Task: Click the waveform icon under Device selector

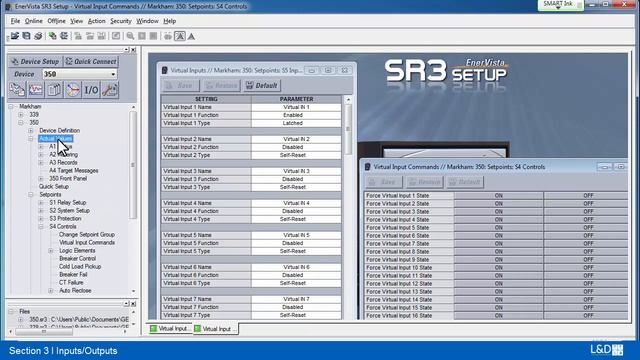Action: pyautogui.click(x=36, y=89)
